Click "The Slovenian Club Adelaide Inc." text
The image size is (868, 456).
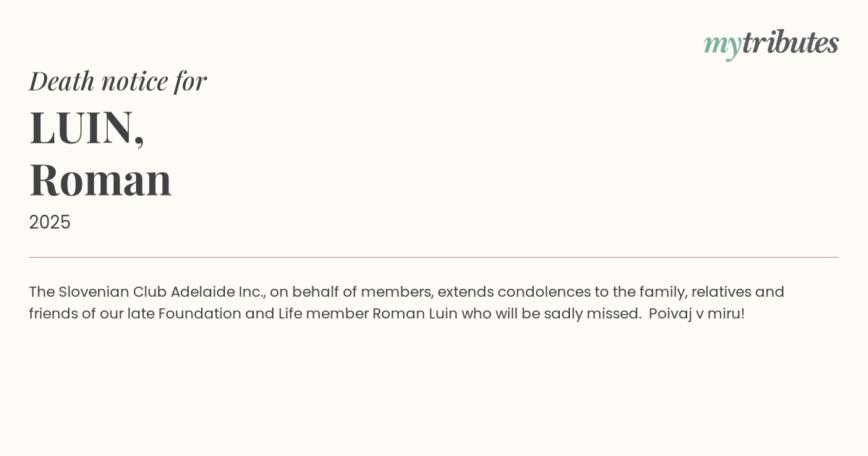pos(147,292)
